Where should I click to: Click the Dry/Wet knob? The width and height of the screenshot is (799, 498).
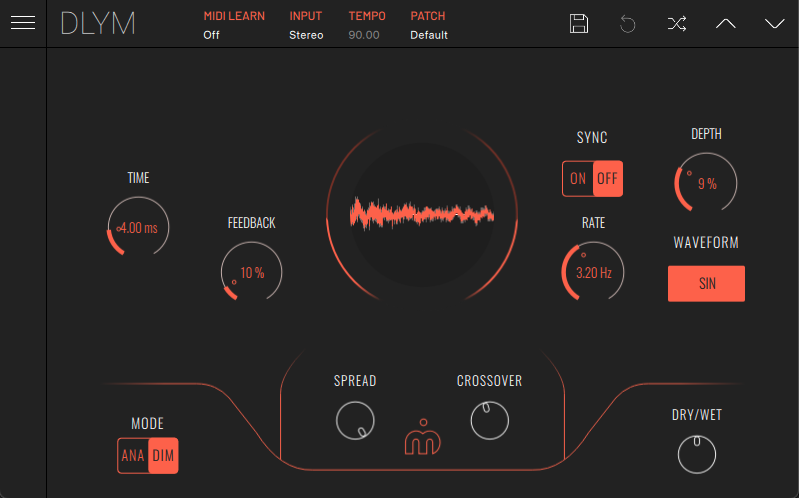[697, 455]
